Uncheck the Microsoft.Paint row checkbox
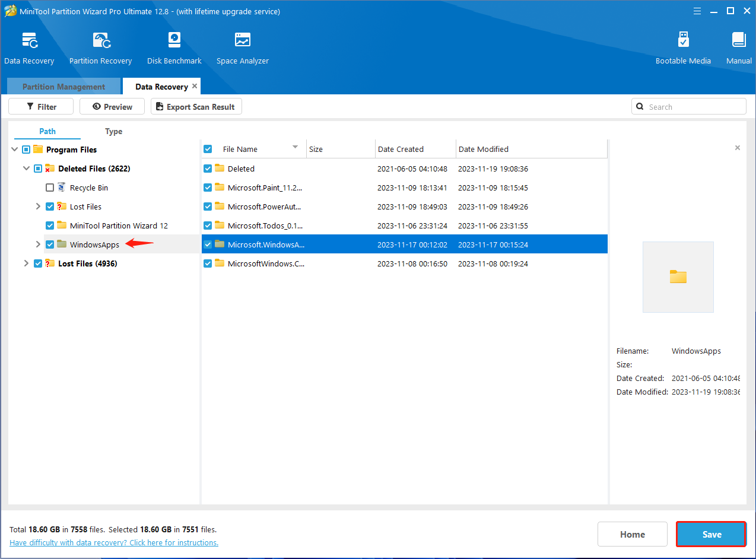The width and height of the screenshot is (756, 559). [208, 188]
